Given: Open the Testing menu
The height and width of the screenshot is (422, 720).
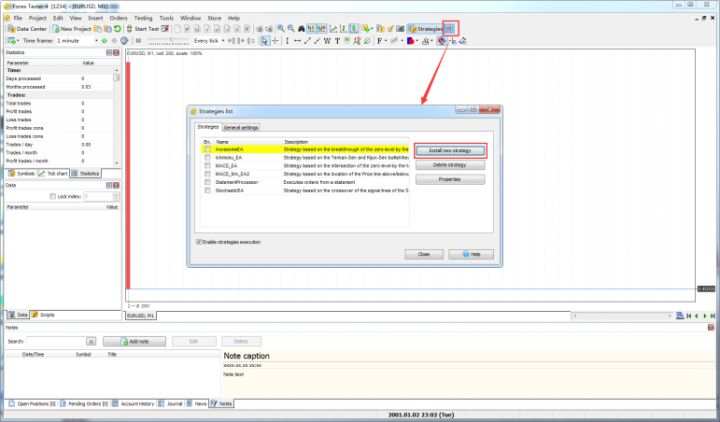Looking at the screenshot, I should 143,18.
